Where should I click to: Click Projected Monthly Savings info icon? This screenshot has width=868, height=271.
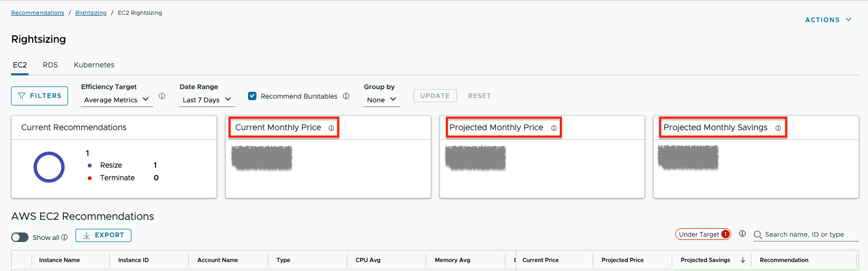tap(778, 128)
